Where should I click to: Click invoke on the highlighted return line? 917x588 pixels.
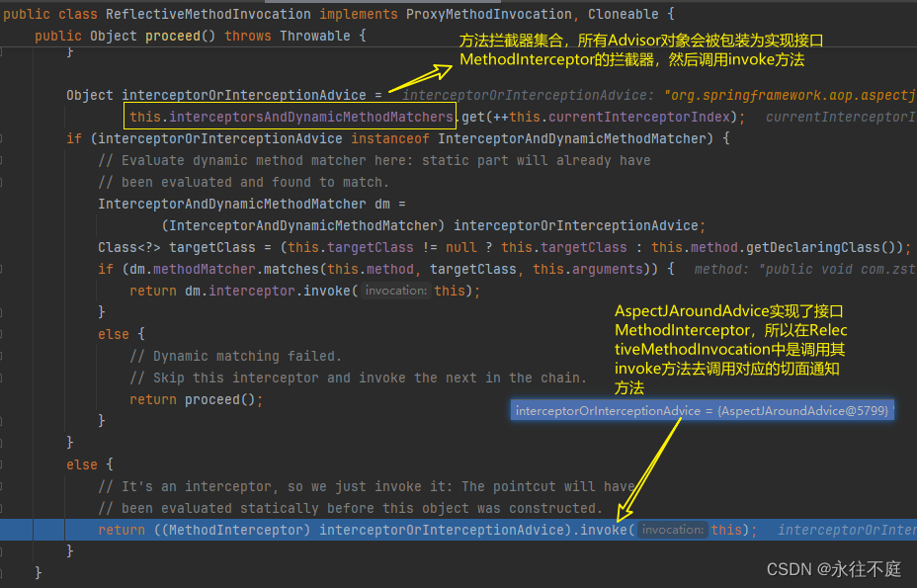click(x=604, y=530)
